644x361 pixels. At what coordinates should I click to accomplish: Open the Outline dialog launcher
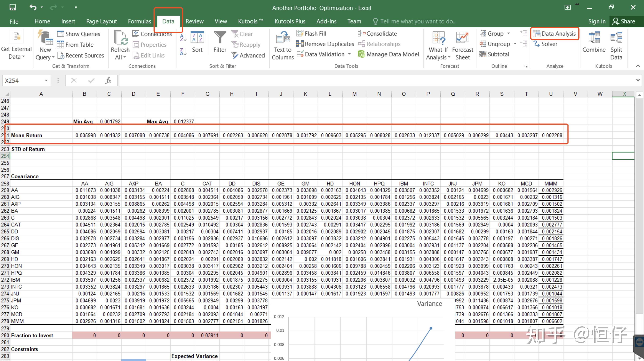click(x=526, y=66)
